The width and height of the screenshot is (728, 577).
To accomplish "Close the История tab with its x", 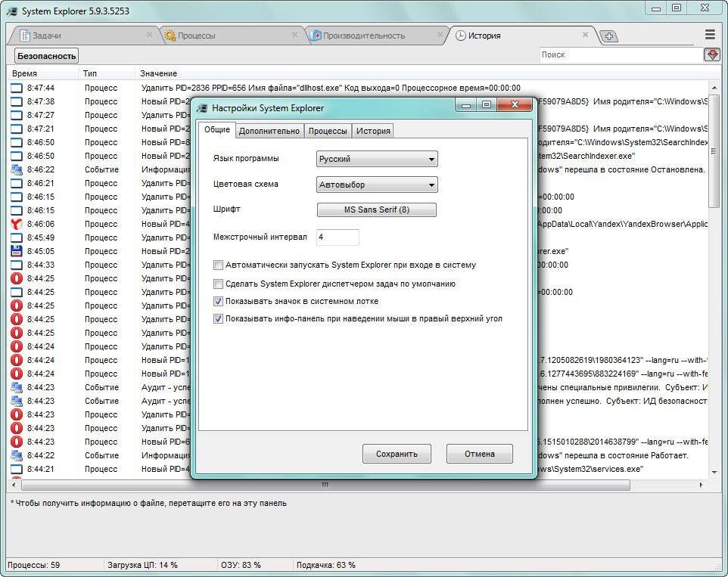I will (585, 35).
